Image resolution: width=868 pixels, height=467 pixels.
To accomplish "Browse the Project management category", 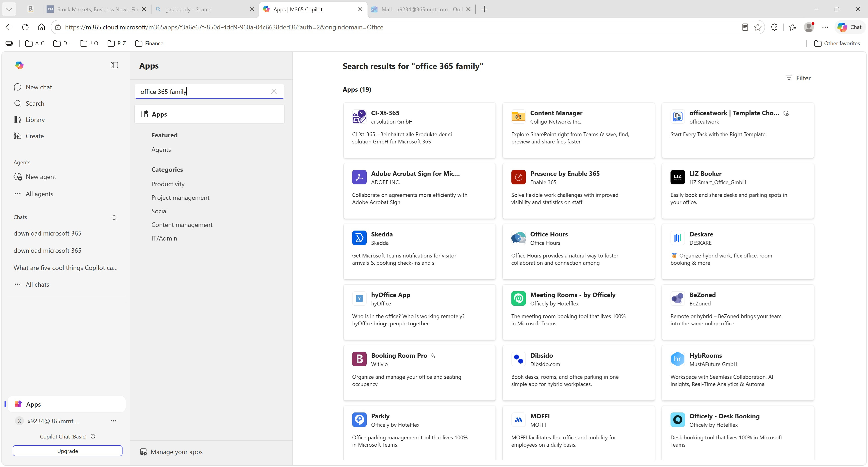I will click(180, 198).
